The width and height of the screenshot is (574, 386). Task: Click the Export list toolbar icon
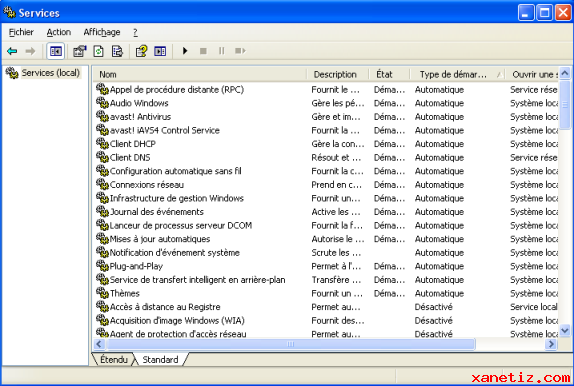[117, 51]
